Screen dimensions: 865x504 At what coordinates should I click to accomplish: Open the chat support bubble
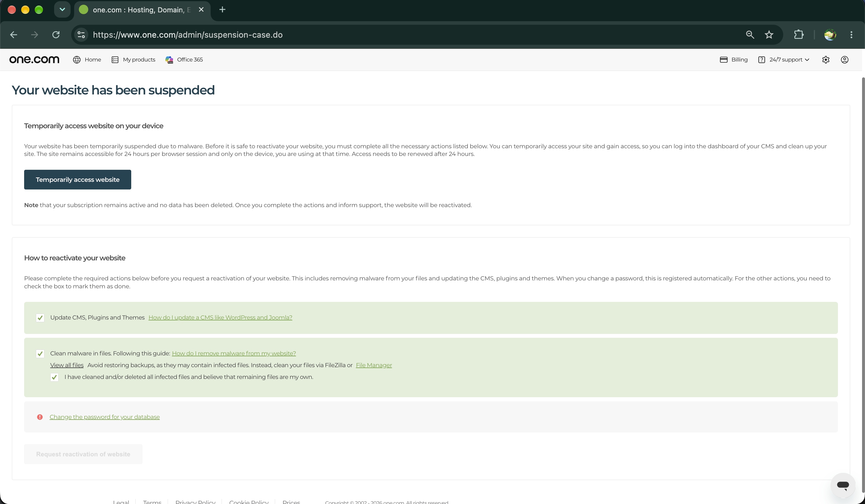(843, 485)
